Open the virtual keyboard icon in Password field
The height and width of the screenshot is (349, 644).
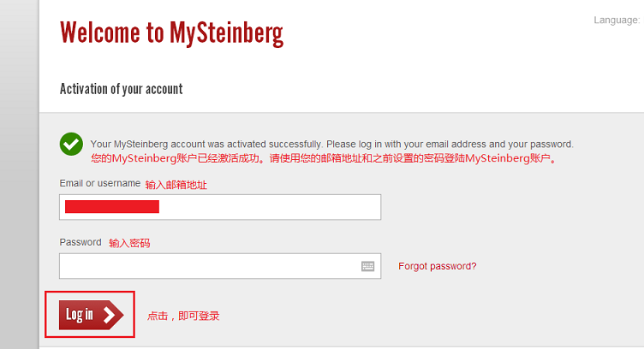pos(367,266)
